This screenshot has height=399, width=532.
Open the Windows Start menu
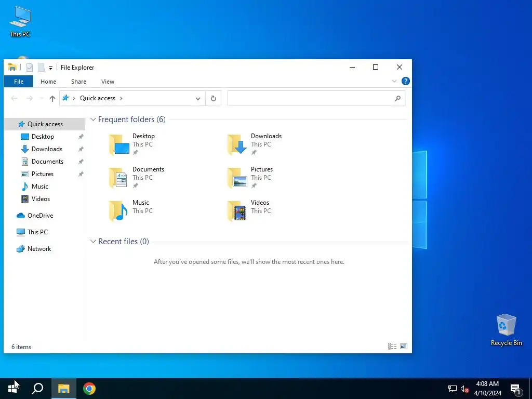pos(13,388)
